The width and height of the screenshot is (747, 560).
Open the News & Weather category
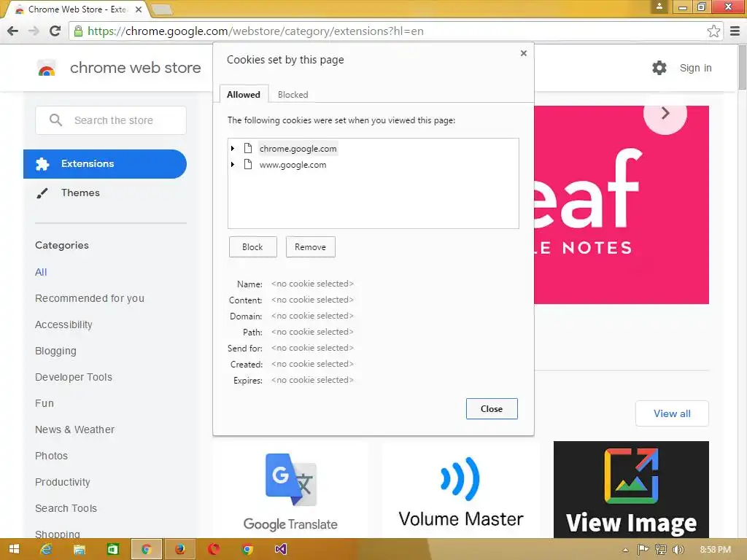tap(75, 429)
